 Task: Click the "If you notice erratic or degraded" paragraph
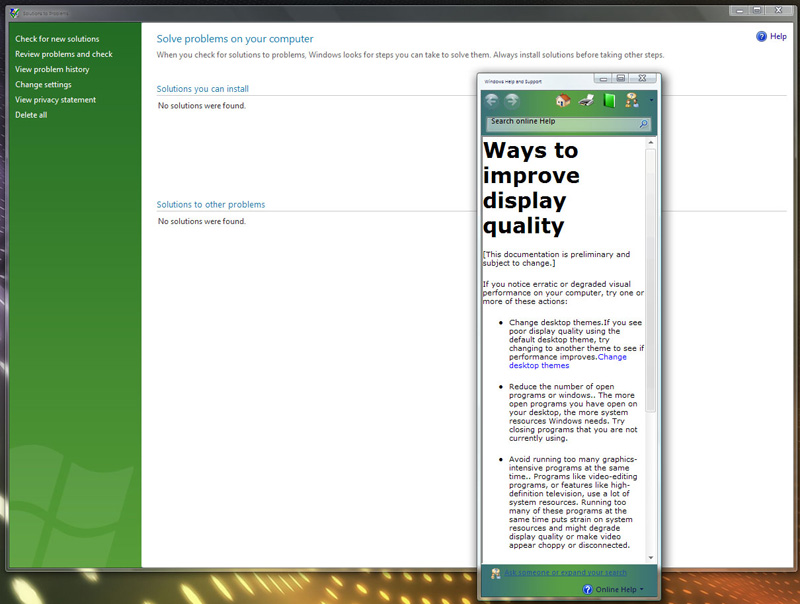coord(563,293)
